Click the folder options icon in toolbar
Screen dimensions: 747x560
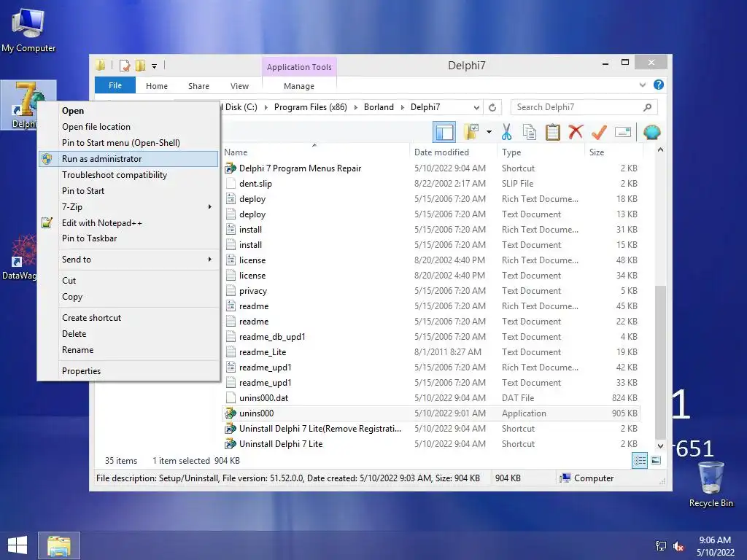point(471,132)
